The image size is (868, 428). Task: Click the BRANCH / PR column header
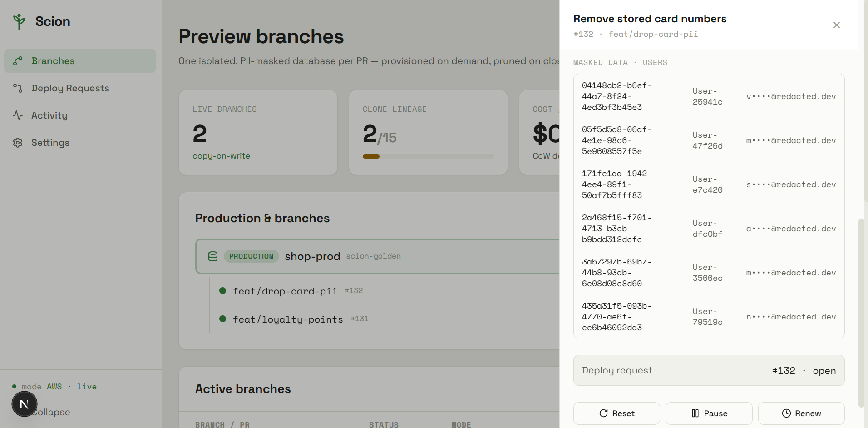coord(222,424)
